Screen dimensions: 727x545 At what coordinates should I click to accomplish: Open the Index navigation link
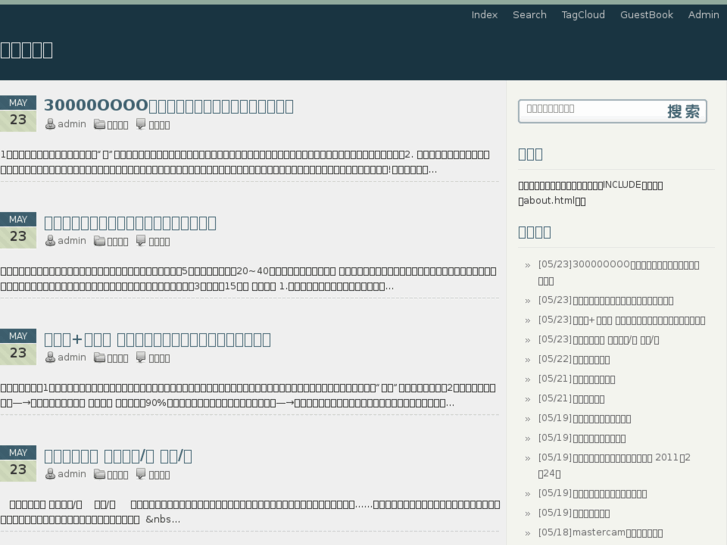click(x=484, y=15)
